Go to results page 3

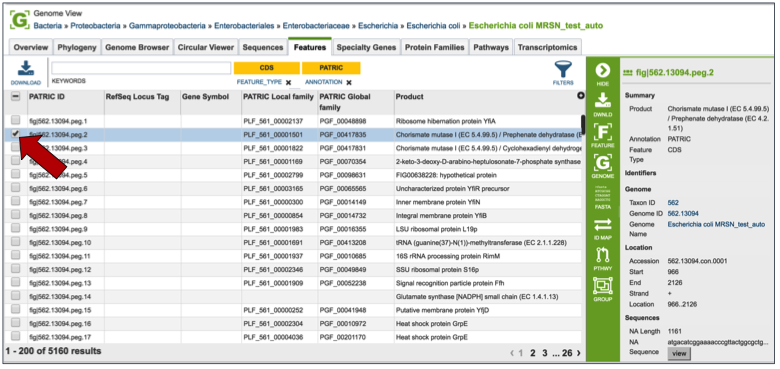pyautogui.click(x=545, y=353)
